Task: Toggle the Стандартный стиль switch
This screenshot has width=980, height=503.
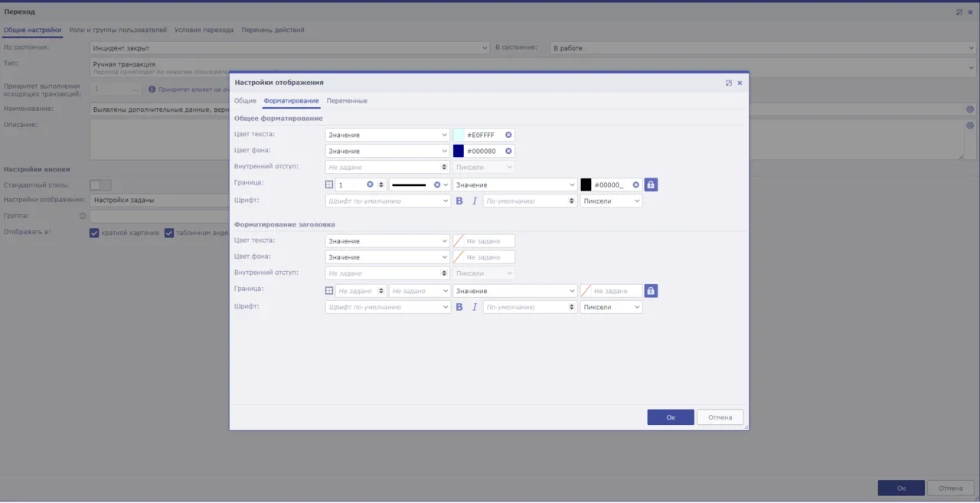Action: (100, 185)
